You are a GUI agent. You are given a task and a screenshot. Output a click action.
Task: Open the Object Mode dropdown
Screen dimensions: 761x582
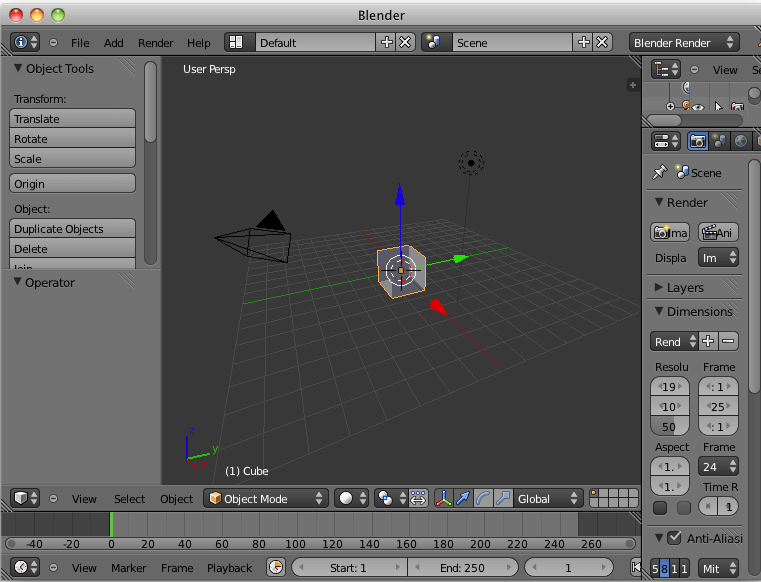pos(266,498)
